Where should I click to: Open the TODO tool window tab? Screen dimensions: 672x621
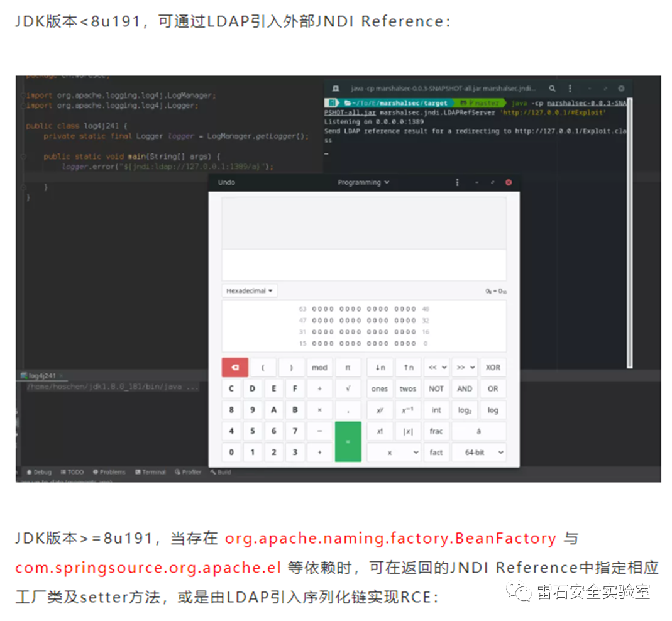click(x=72, y=472)
